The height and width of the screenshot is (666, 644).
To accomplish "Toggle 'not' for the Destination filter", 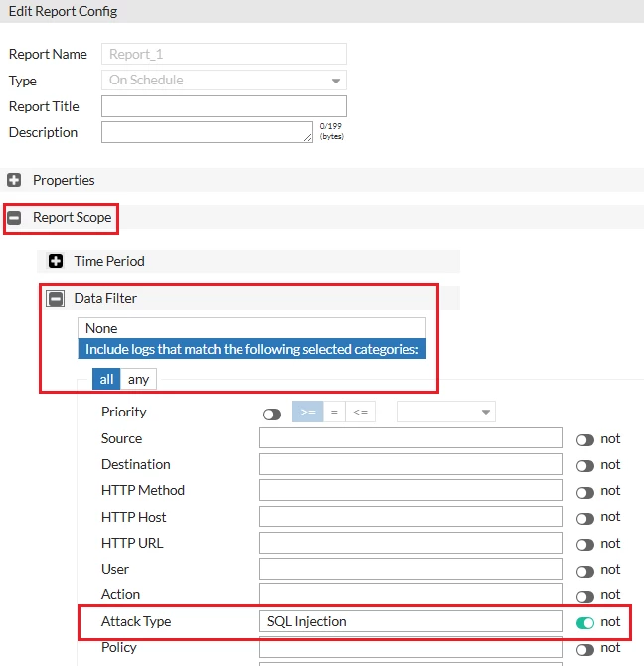I will click(x=585, y=466).
